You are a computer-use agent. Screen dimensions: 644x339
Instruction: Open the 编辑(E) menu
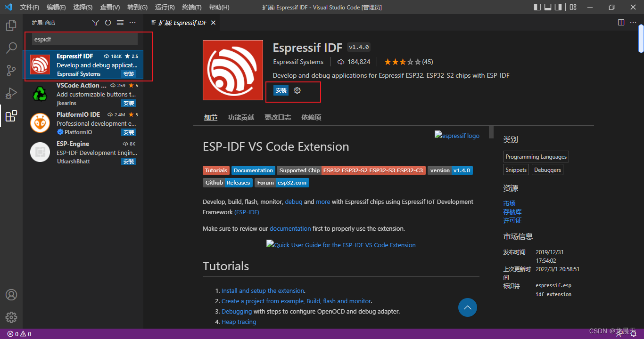(56, 8)
